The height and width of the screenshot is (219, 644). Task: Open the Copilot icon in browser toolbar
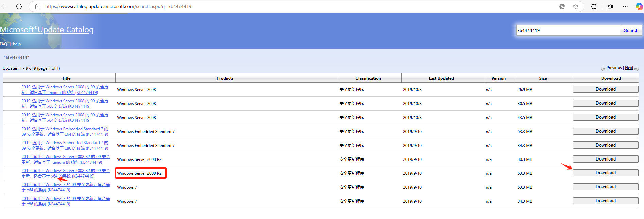point(639,6)
